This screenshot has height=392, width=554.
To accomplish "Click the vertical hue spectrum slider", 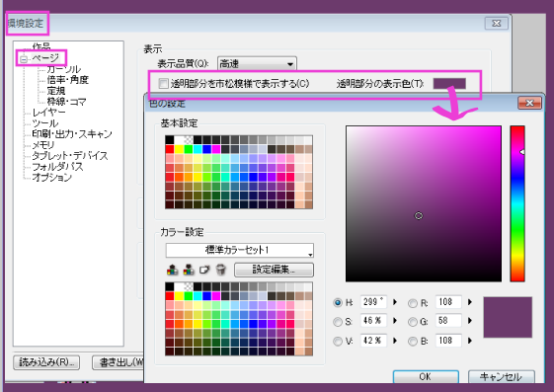I will 517,203.
